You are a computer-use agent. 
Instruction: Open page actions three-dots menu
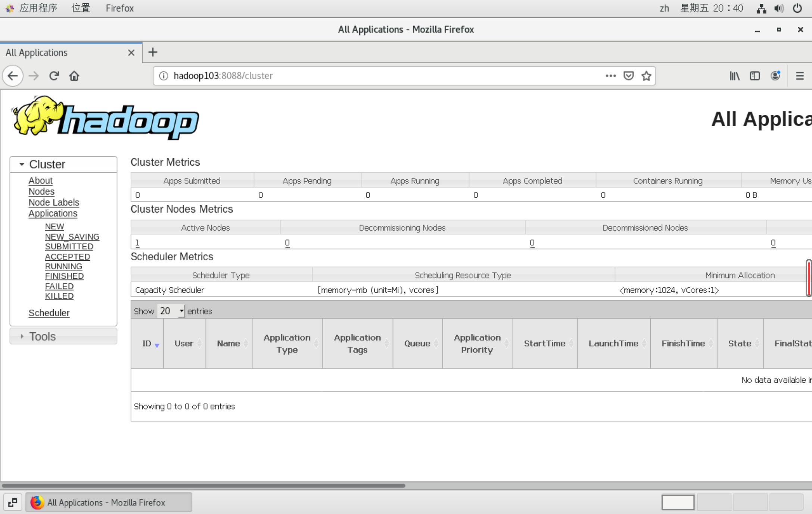(610, 76)
